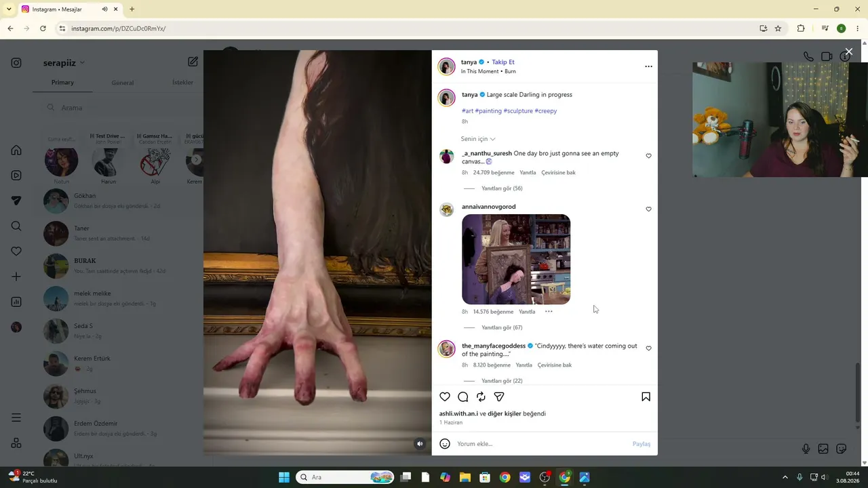
Task: Open the comment bubble icon below the post
Action: (x=463, y=397)
